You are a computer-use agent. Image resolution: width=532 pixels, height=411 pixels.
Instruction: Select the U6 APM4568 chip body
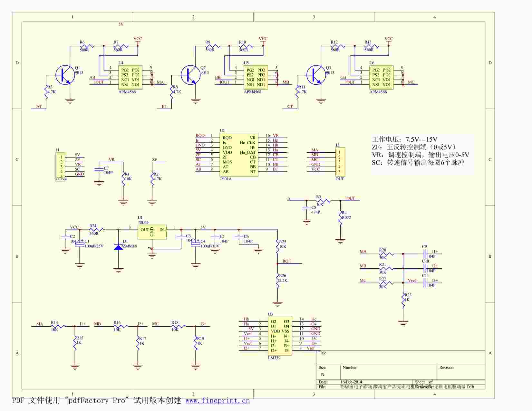pos(381,77)
